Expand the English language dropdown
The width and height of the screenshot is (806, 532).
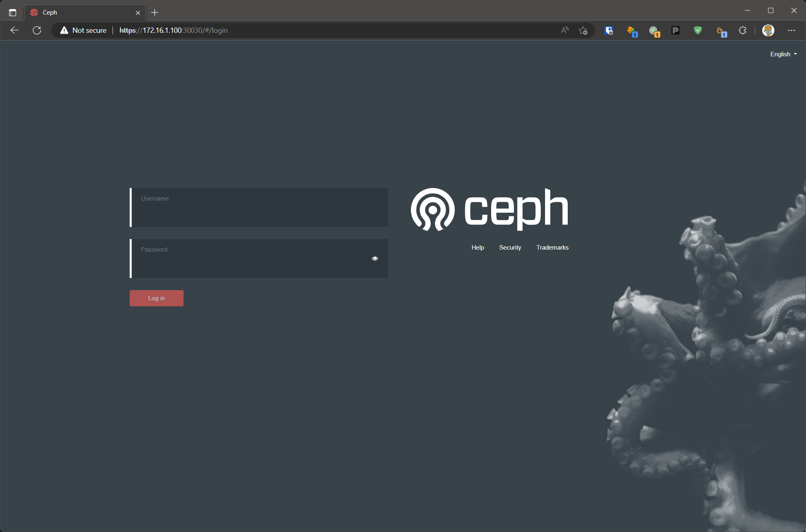tap(783, 54)
